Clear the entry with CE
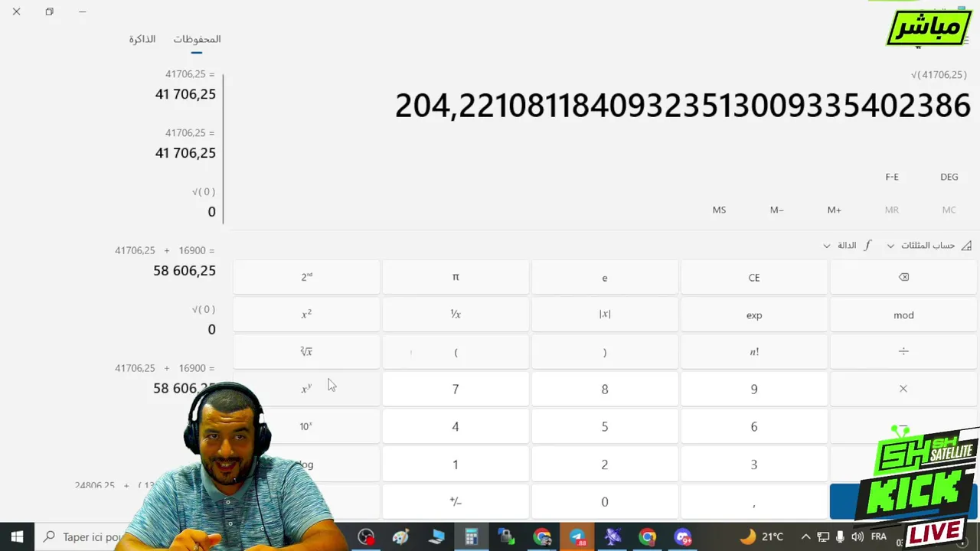This screenshot has height=551, width=980. [754, 277]
